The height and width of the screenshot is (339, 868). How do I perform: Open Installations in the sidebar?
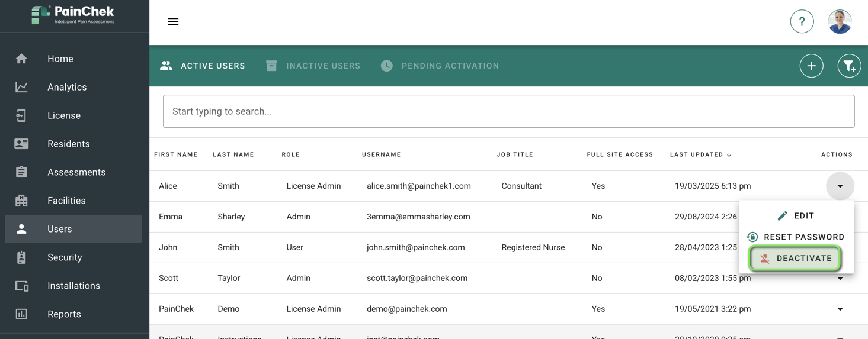click(x=73, y=286)
